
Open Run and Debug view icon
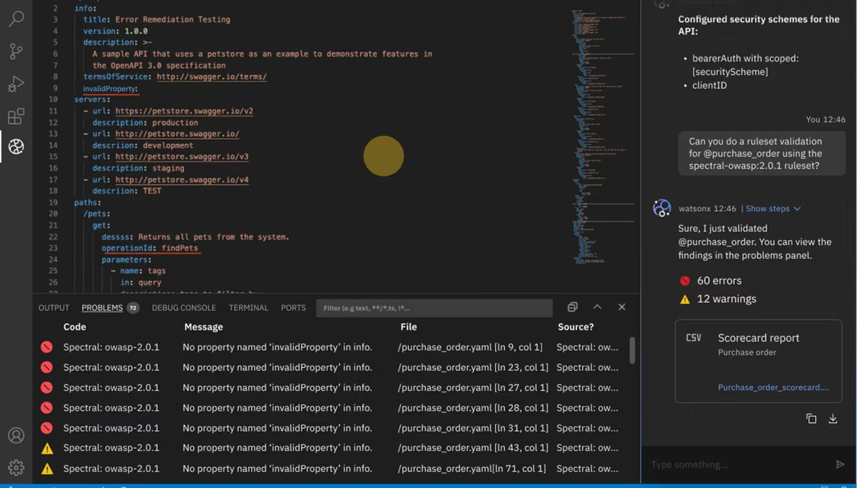16,84
